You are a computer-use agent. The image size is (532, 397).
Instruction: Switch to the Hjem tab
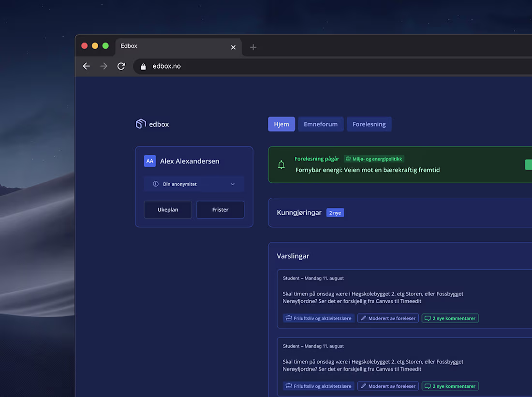point(281,124)
